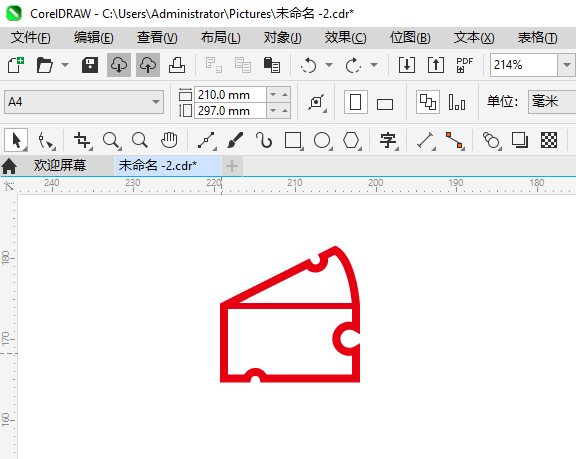Select the Artistic Media brush tool

(235, 140)
